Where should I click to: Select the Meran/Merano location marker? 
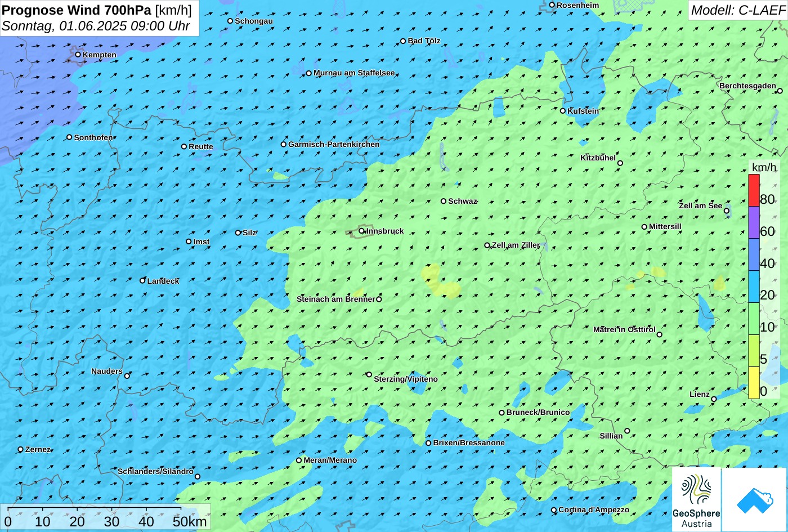[x=299, y=461]
